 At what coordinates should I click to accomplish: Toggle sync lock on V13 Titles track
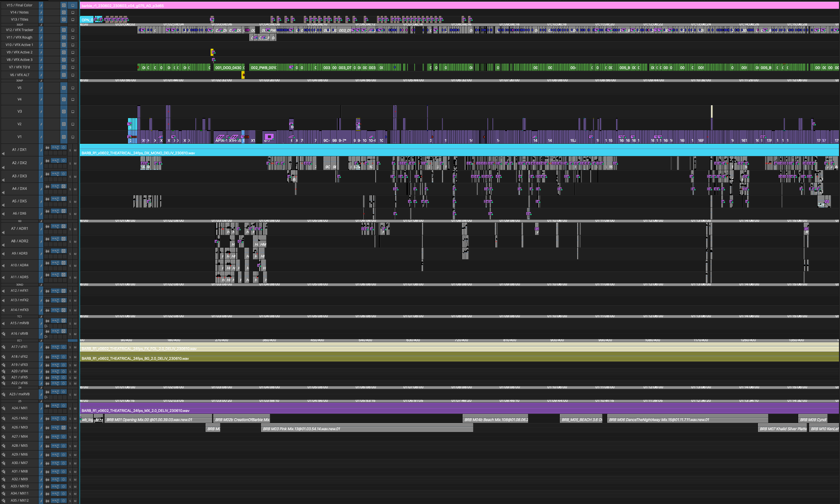click(41, 19)
